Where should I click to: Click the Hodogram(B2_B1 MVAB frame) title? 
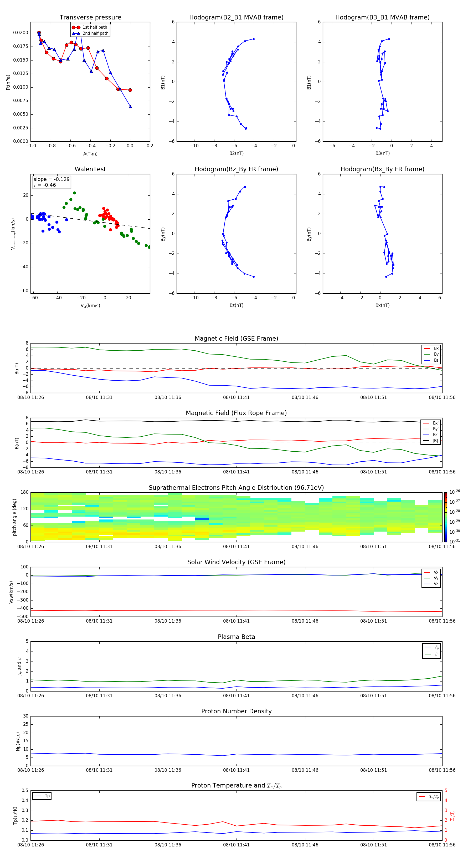click(236, 18)
